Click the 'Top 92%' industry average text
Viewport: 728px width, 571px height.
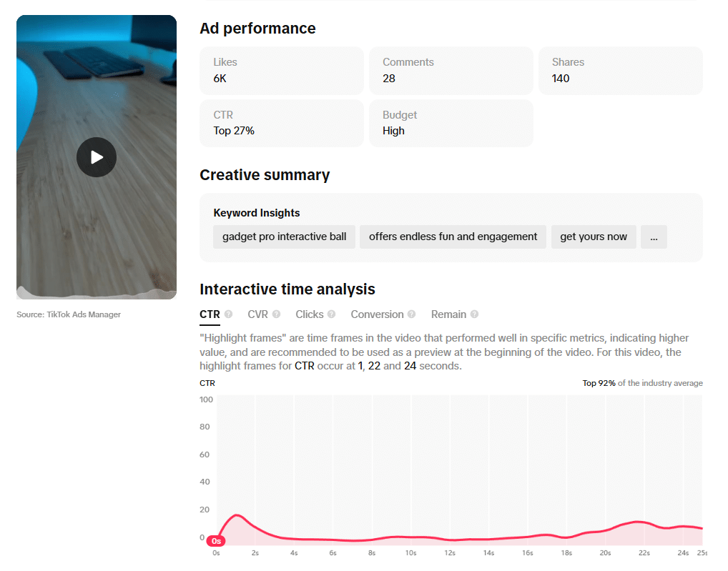click(x=598, y=382)
